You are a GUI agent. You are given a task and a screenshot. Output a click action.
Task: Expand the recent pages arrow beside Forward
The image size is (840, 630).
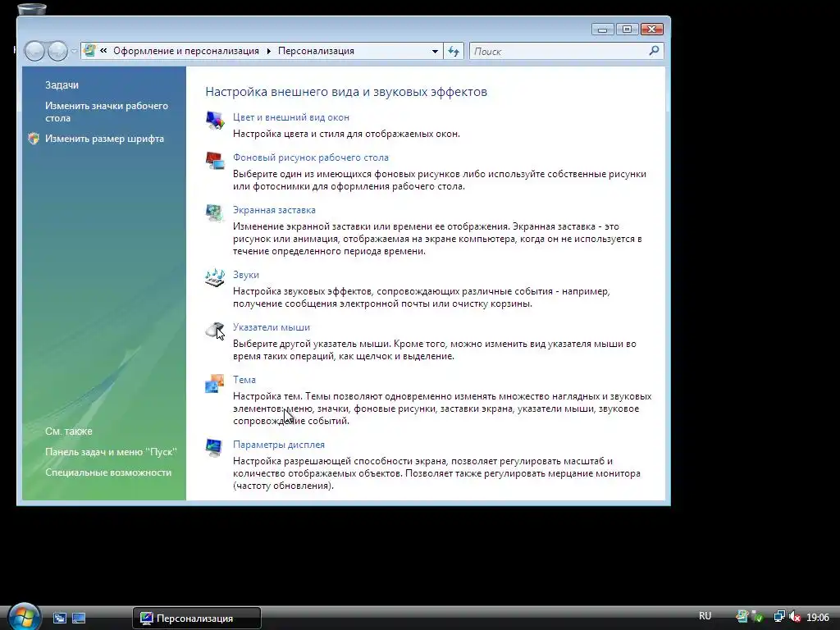(74, 52)
